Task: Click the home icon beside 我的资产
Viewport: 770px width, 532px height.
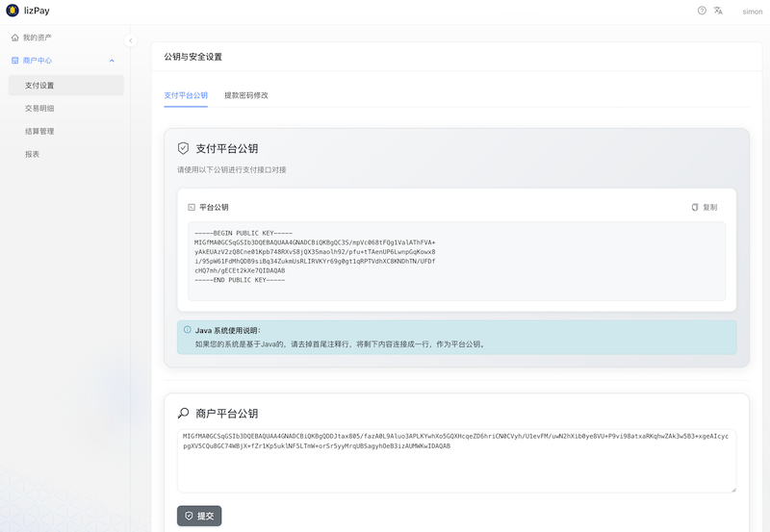Action: [14, 38]
